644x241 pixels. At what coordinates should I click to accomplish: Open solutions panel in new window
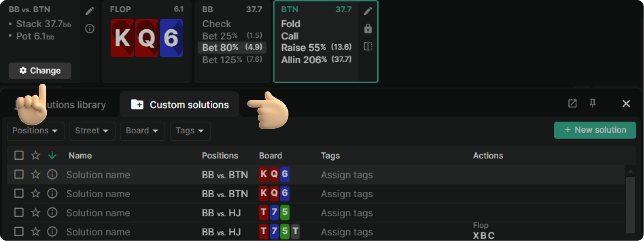[x=573, y=104]
